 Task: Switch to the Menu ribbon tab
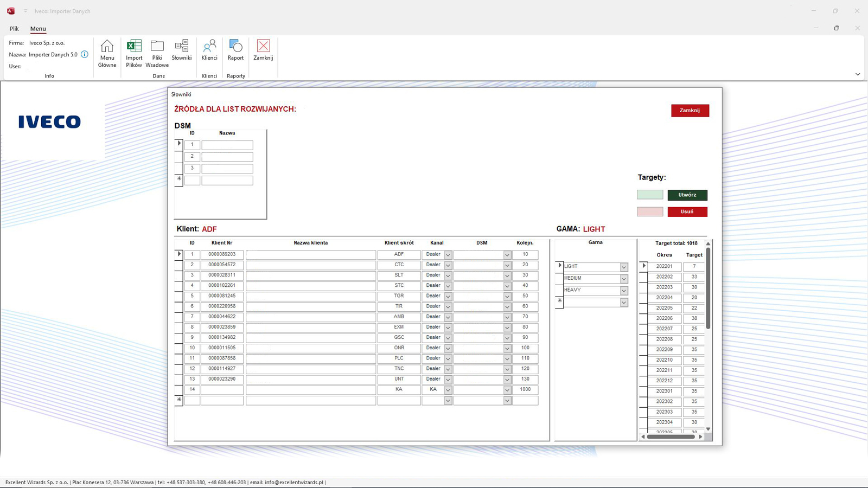click(38, 29)
